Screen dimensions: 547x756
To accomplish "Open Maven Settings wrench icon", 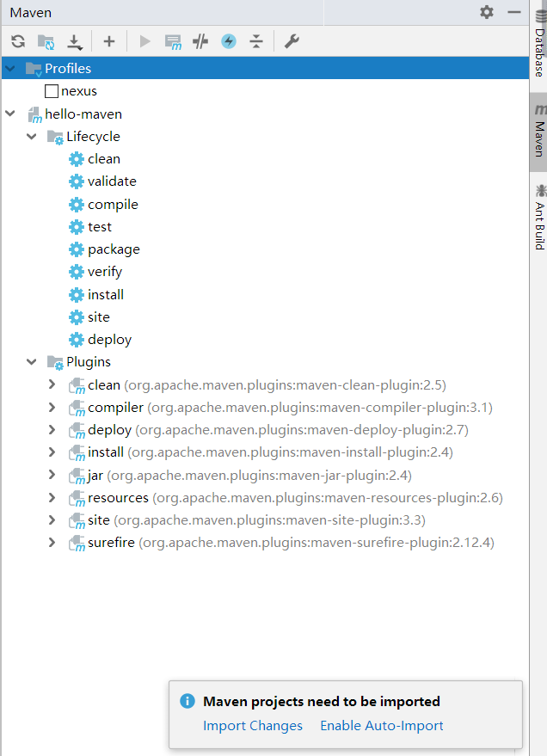I will click(292, 41).
